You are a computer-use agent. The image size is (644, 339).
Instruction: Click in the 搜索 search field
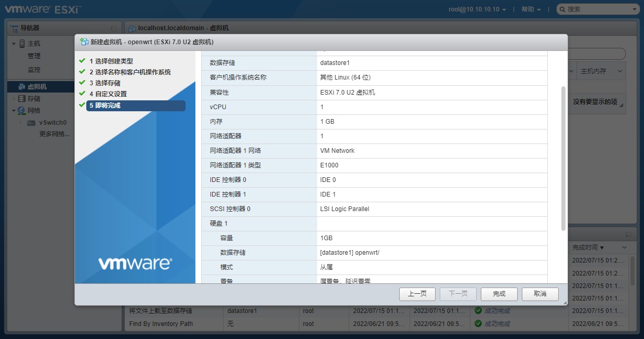point(598,9)
